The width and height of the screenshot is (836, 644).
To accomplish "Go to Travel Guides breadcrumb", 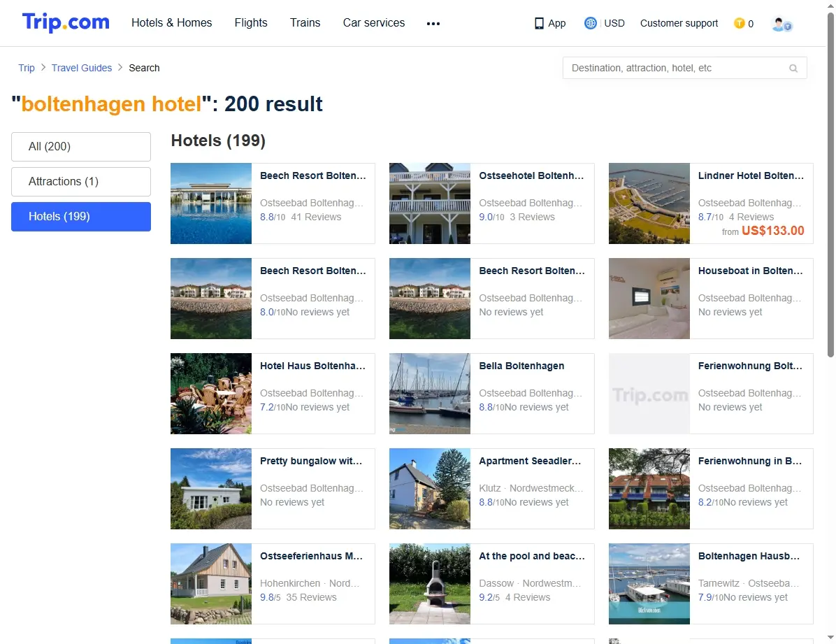I will pos(82,68).
